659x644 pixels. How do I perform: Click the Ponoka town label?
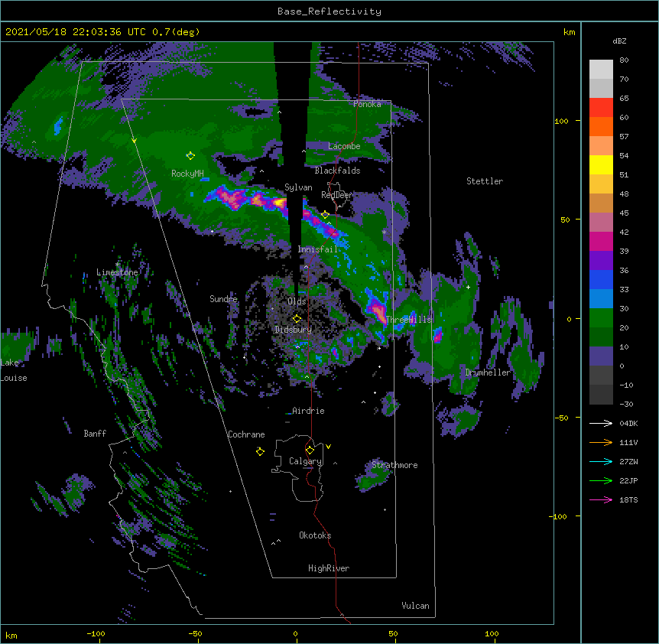tap(367, 104)
